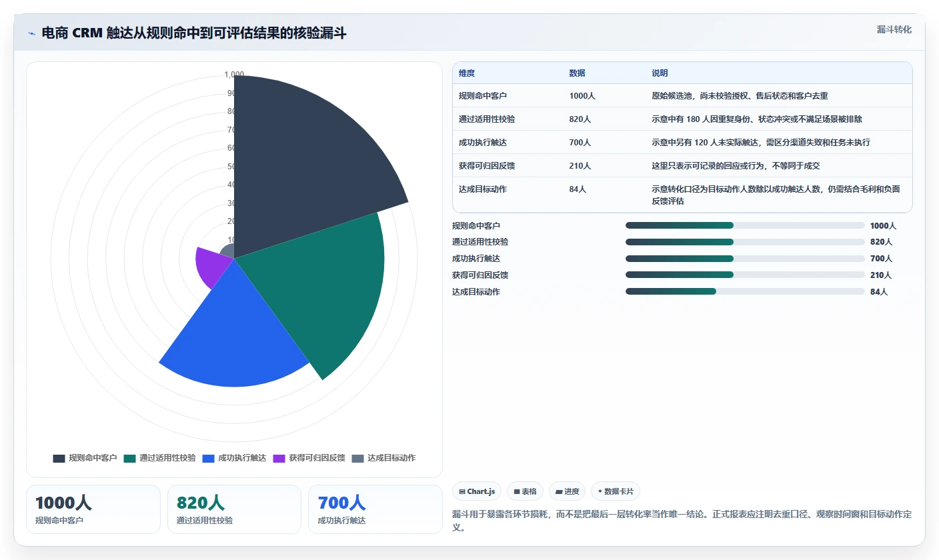Click the progress bar for 达成目标动作
939x560 pixels.
tap(745, 291)
